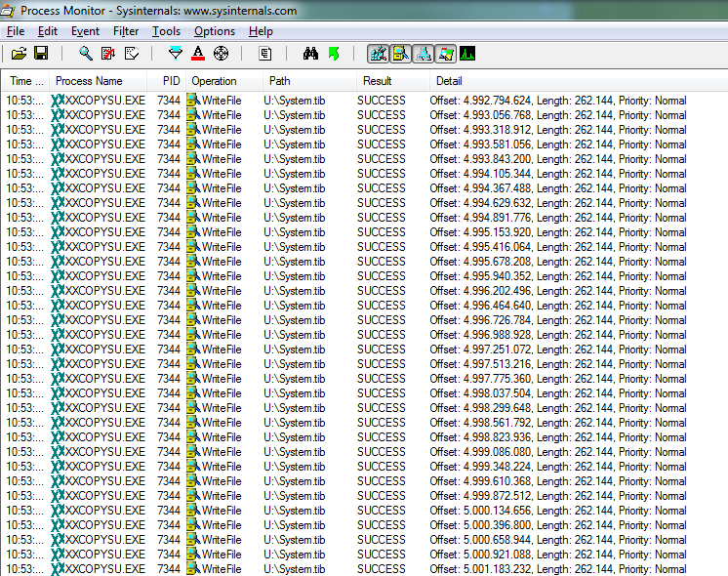This screenshot has width=728, height=576.
Task: Click the Process Monitor title bar icon
Action: (x=8, y=10)
